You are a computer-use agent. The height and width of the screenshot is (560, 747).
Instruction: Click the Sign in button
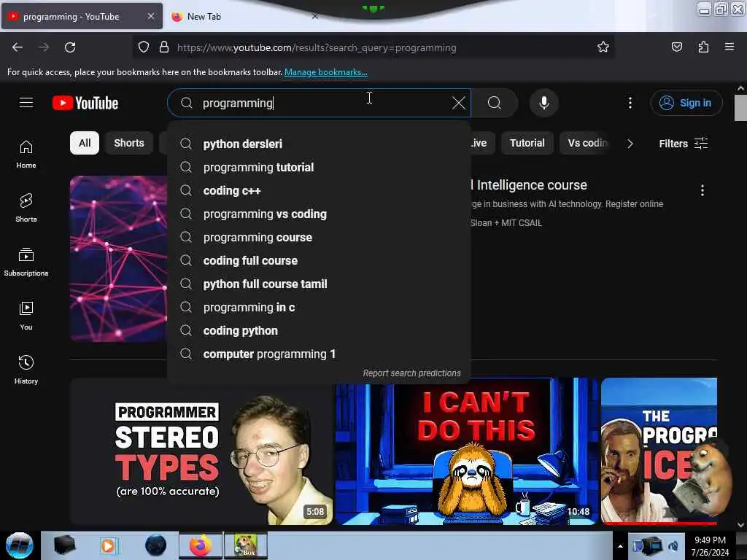tap(686, 103)
